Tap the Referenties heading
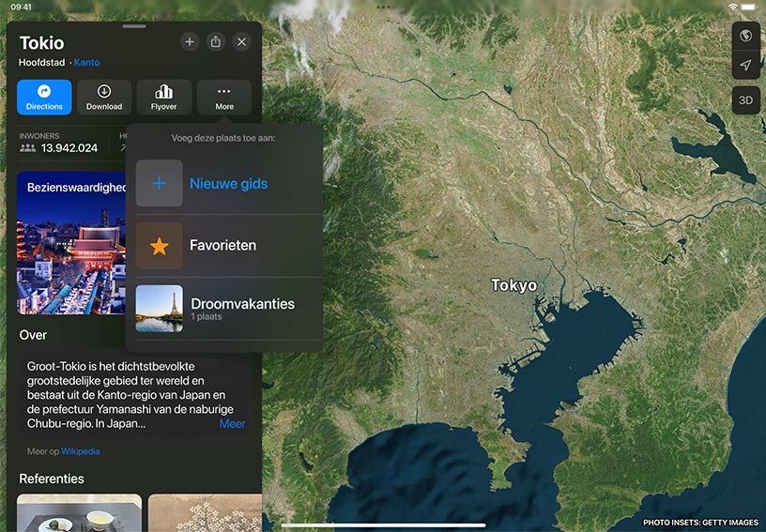Viewport: 766px width, 532px height. click(52, 479)
